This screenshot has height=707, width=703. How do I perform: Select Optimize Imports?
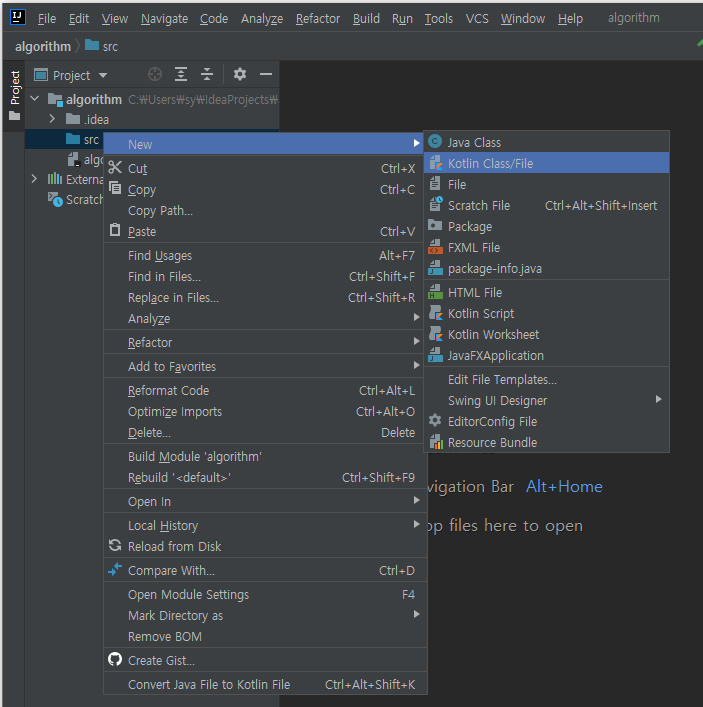pos(266,411)
